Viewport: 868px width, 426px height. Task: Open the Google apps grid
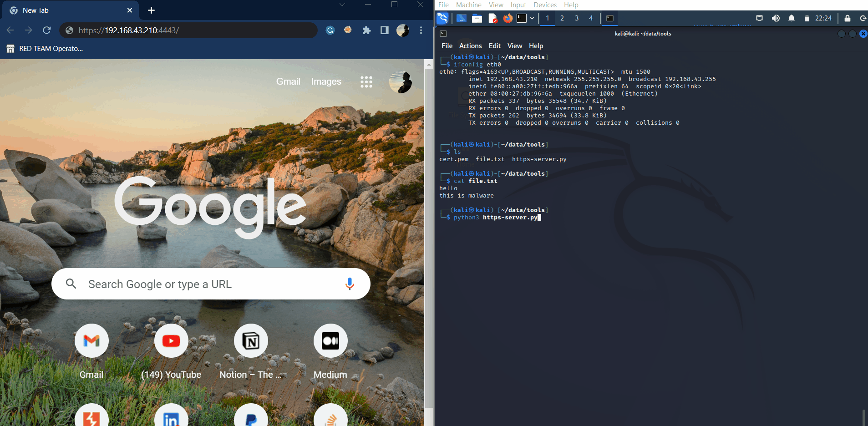pyautogui.click(x=367, y=81)
